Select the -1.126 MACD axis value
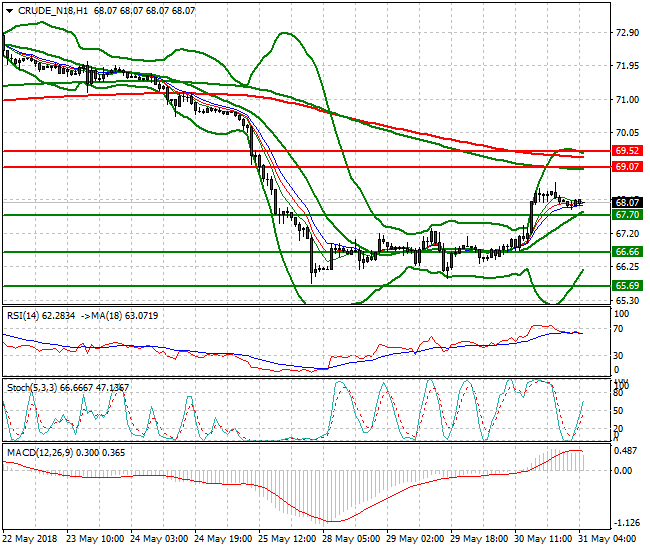This screenshot has height=550, width=650. tap(627, 523)
